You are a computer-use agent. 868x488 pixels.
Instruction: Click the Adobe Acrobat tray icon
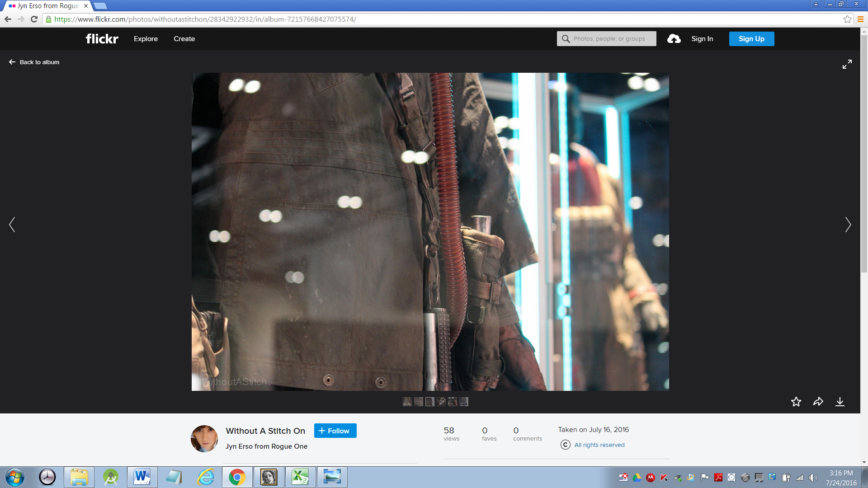pos(718,478)
